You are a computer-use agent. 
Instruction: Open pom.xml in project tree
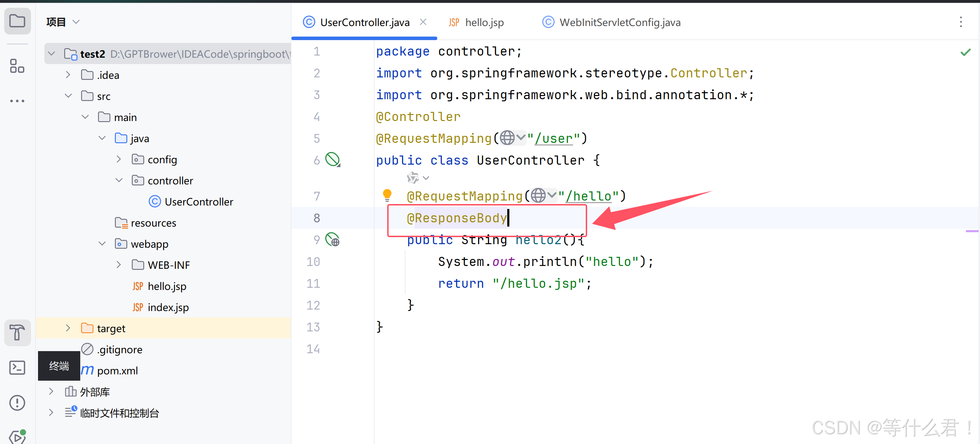pos(117,370)
